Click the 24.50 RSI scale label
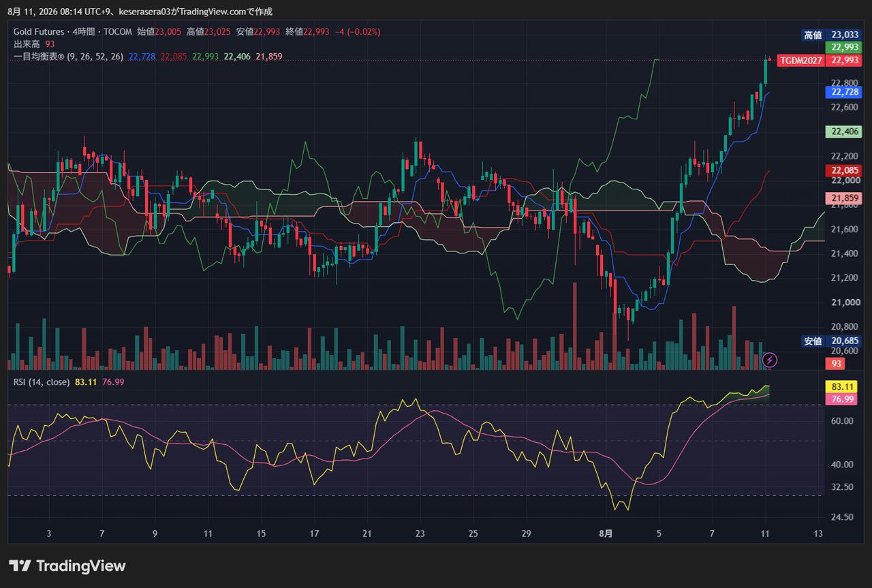This screenshot has width=872, height=588. [x=842, y=516]
